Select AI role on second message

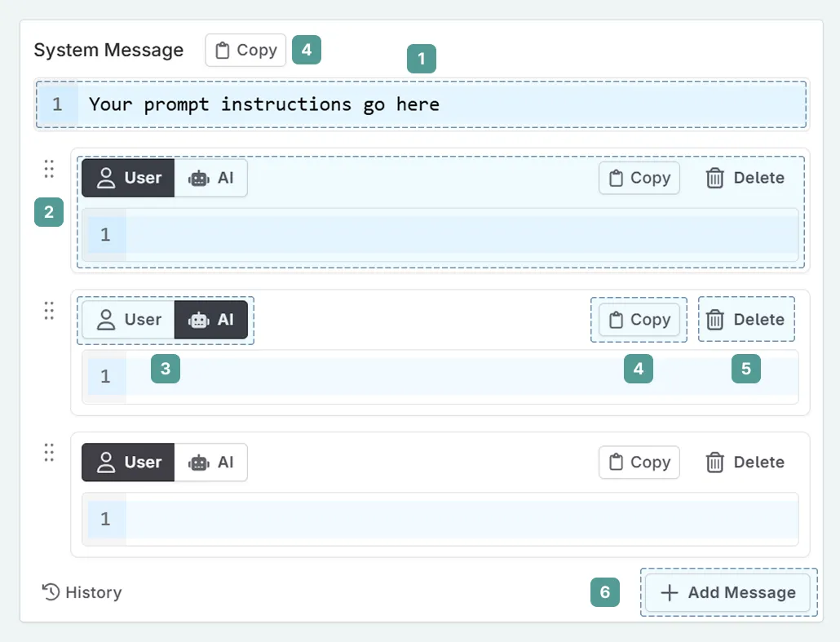[x=210, y=320]
